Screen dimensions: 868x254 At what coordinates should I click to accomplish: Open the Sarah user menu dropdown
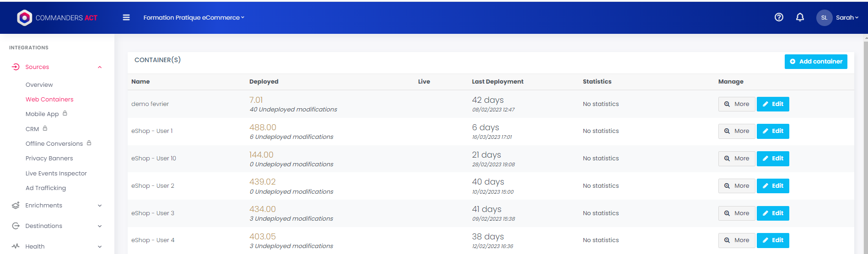click(x=847, y=18)
